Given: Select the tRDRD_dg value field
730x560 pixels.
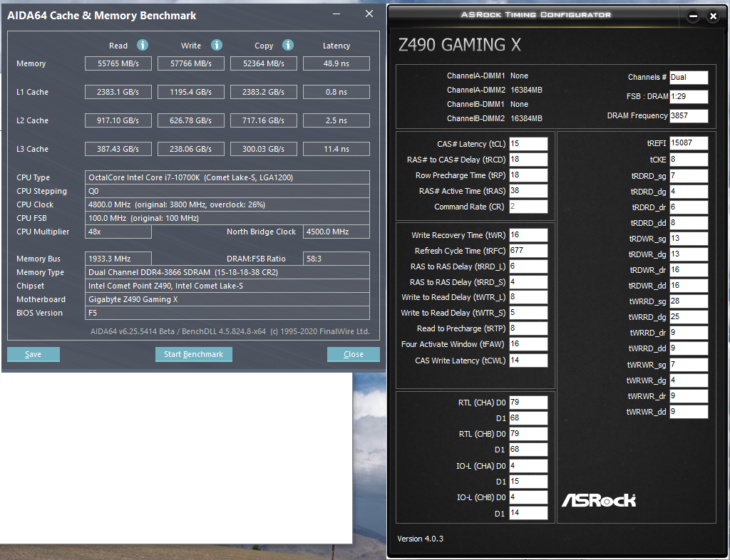Looking at the screenshot, I should [689, 192].
